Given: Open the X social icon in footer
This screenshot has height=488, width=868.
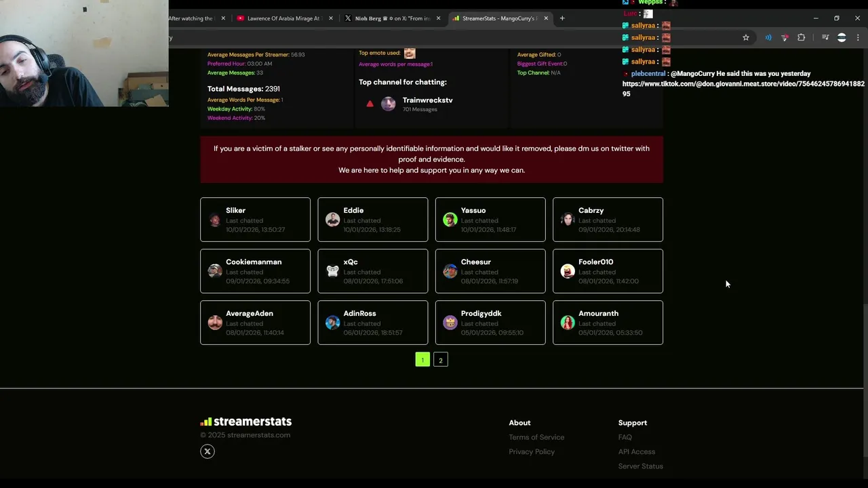Looking at the screenshot, I should pyautogui.click(x=208, y=451).
